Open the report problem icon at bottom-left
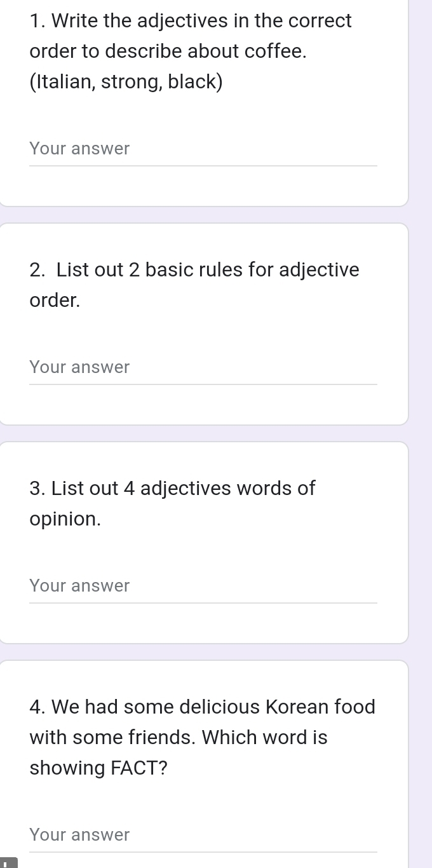432x868 pixels. pyautogui.click(x=8, y=863)
